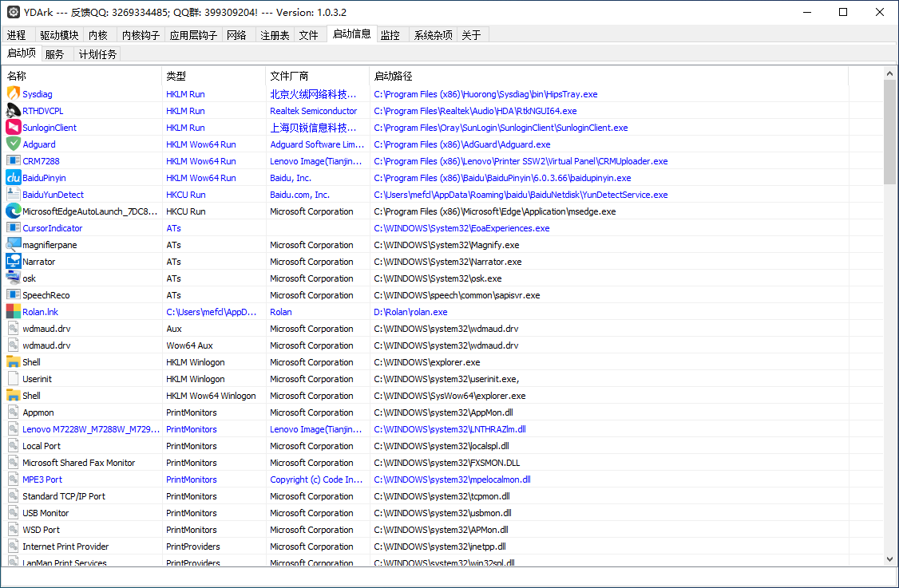
Task: Click the colorful Rolan.lnk icon
Action: pos(13,311)
